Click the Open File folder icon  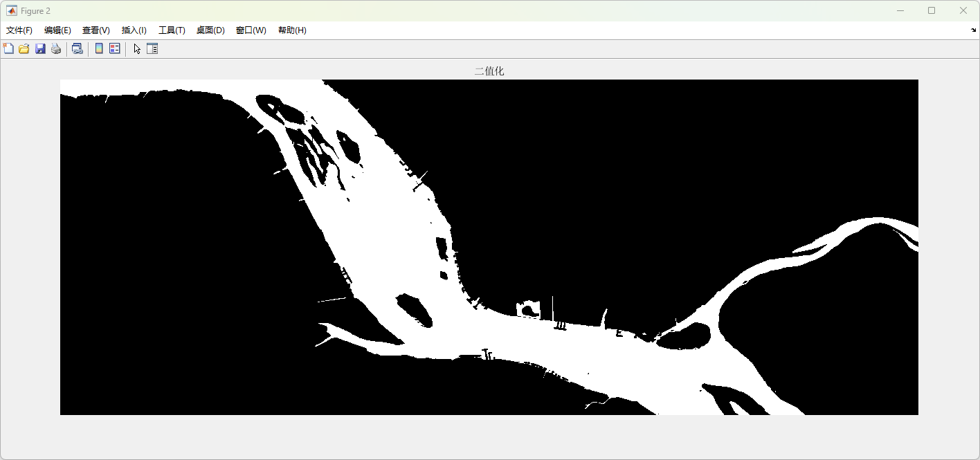[24, 48]
